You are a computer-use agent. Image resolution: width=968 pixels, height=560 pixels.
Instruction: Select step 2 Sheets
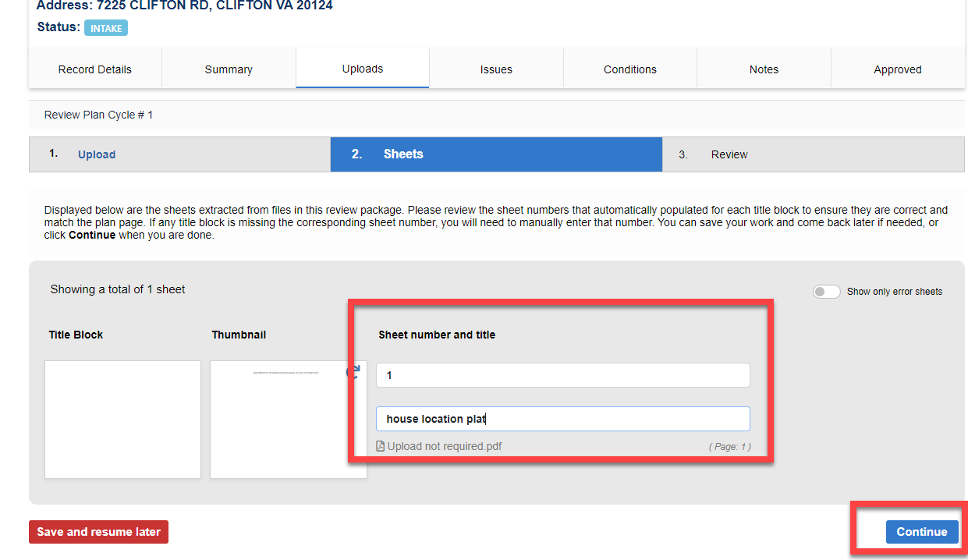(496, 154)
